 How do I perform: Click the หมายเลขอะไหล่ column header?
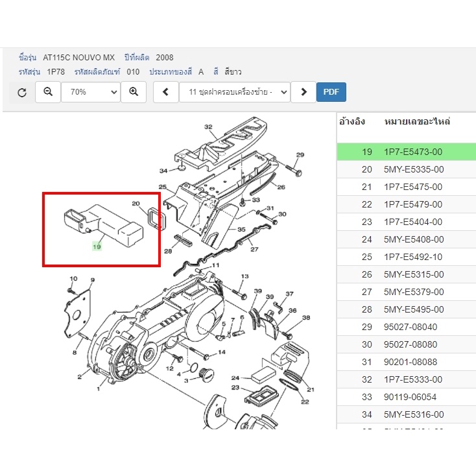click(417, 122)
